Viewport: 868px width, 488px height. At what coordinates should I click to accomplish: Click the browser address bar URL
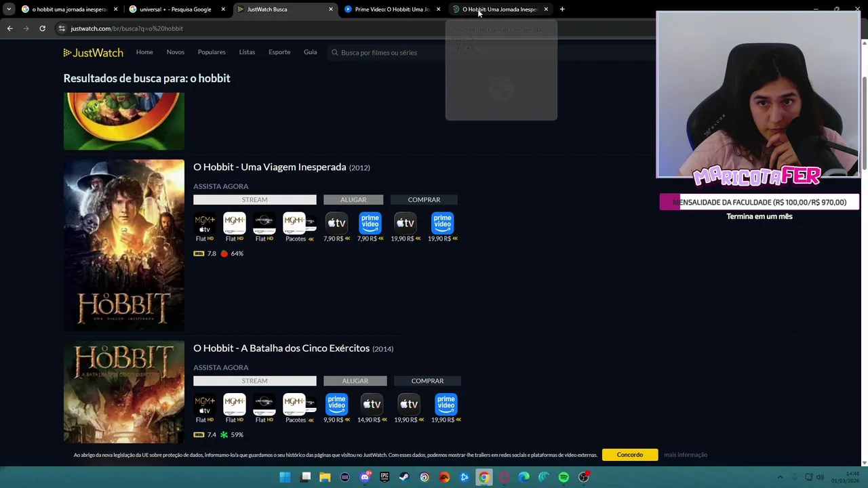(127, 28)
